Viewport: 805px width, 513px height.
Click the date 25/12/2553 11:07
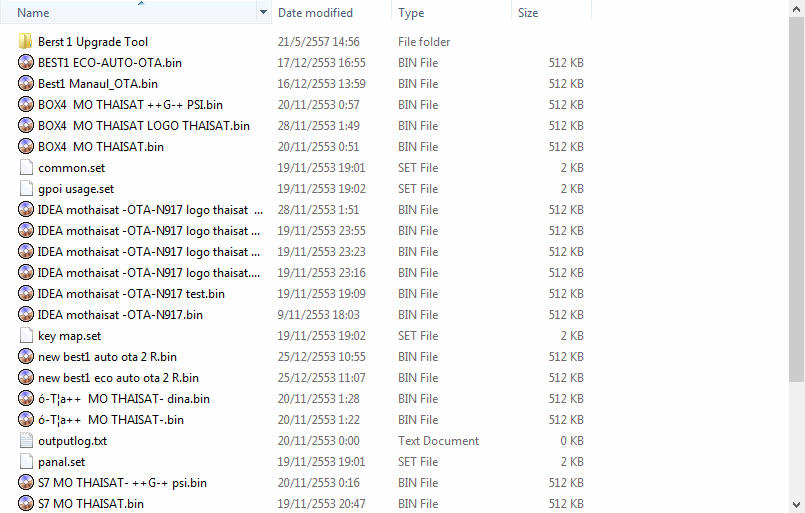(x=321, y=378)
